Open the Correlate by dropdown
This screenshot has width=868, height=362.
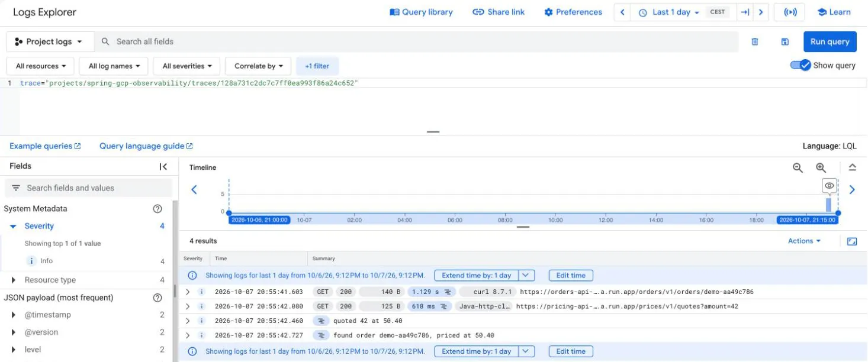tap(258, 66)
